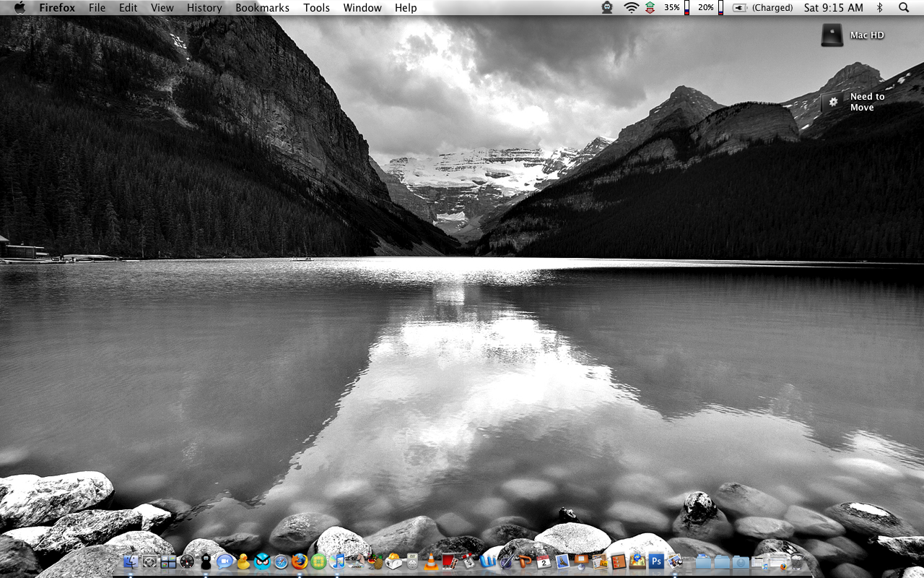Open the Edit menu
Image resolution: width=924 pixels, height=578 pixels.
[128, 7]
